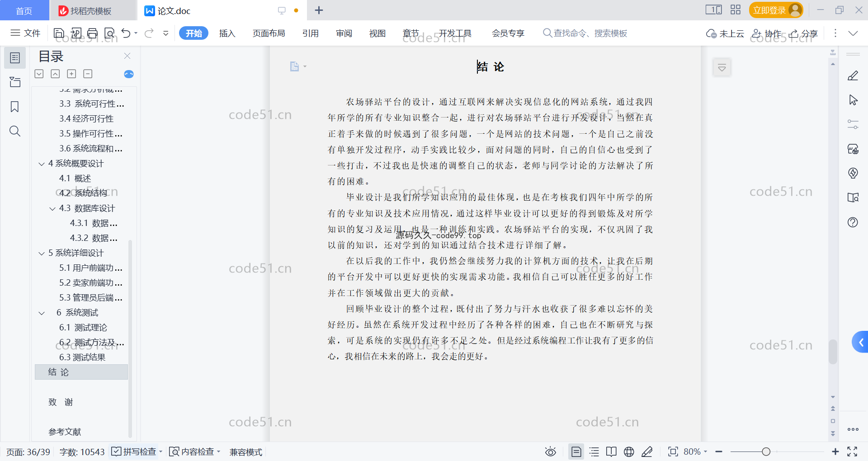Viewport: 868px width, 461px height.
Task: Select the pointer selection tool in right sidebar
Action: coord(853,100)
